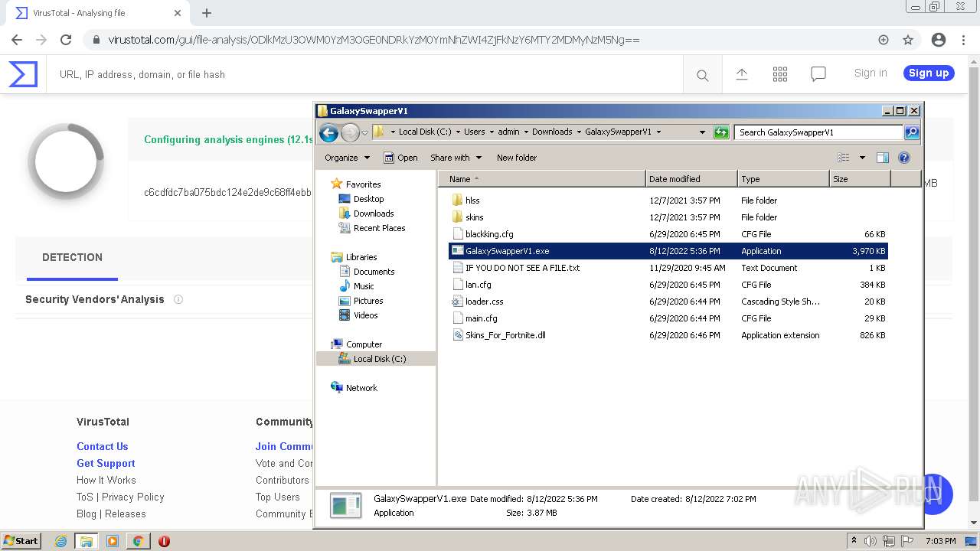980x551 pixels.
Task: Click the green refresh button in address bar
Action: coord(720,132)
